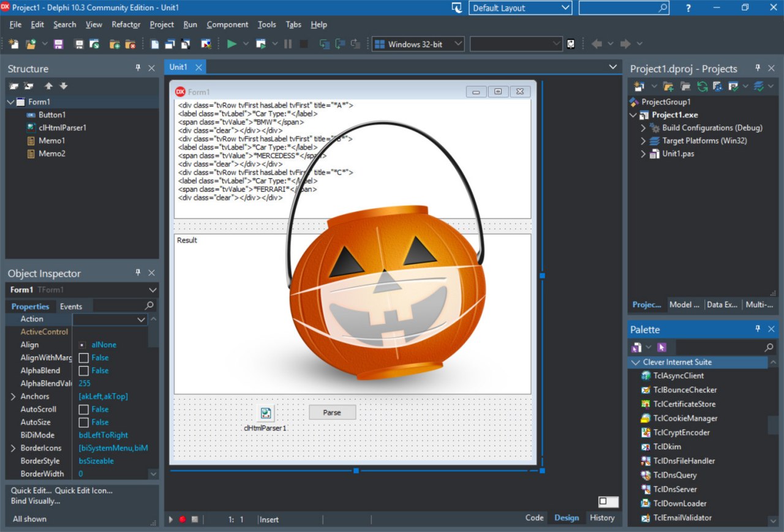The height and width of the screenshot is (532, 784).
Task: Toggle the AlphaBlend checkbox
Action: click(x=84, y=370)
